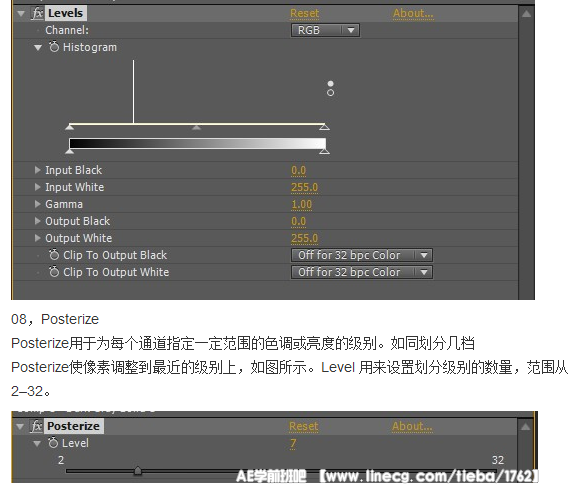Select the hollow circle histogram view toggle
This screenshot has height=493, width=572.
click(x=331, y=93)
